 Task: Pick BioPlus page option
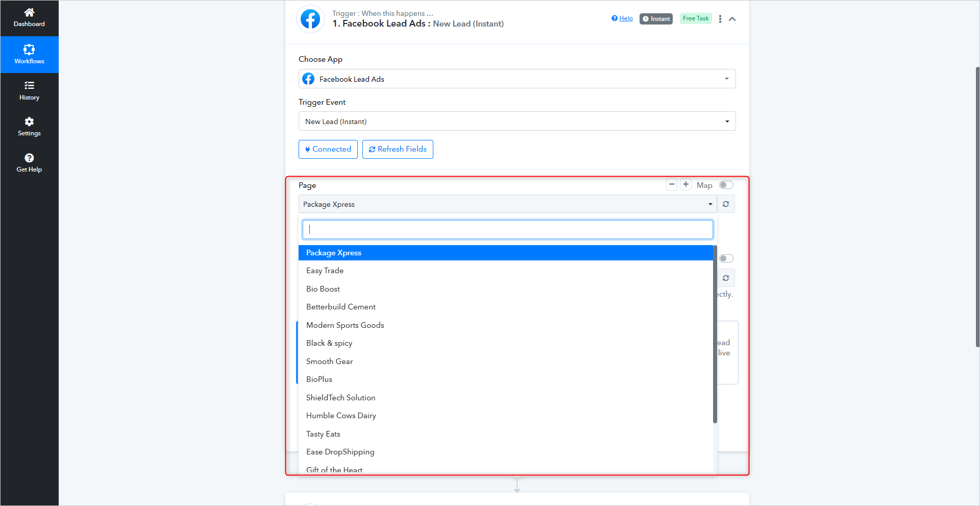coord(506,379)
